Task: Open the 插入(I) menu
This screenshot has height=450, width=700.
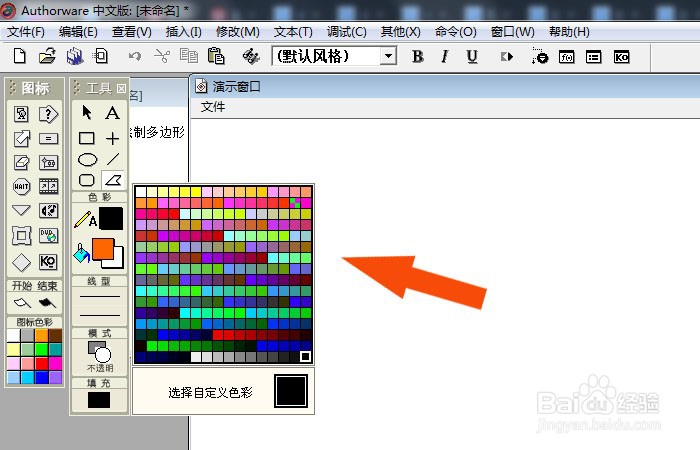Action: [183, 32]
